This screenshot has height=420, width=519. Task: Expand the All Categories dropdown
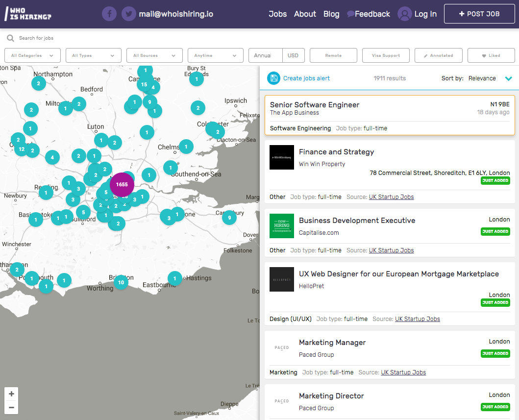pyautogui.click(x=32, y=55)
